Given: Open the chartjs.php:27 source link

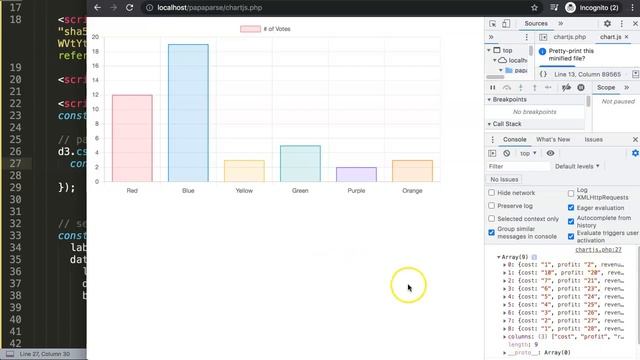Looking at the screenshot, I should pyautogui.click(x=598, y=250).
